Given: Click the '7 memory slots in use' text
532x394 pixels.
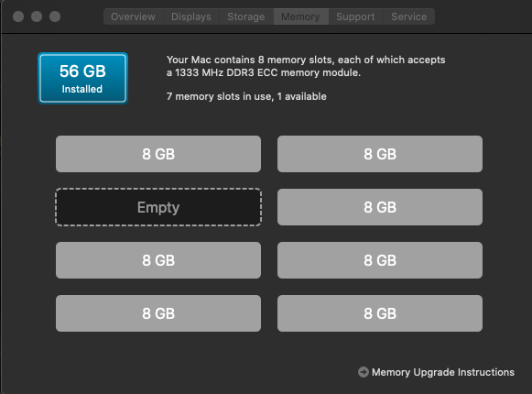Looking at the screenshot, I should [220, 96].
